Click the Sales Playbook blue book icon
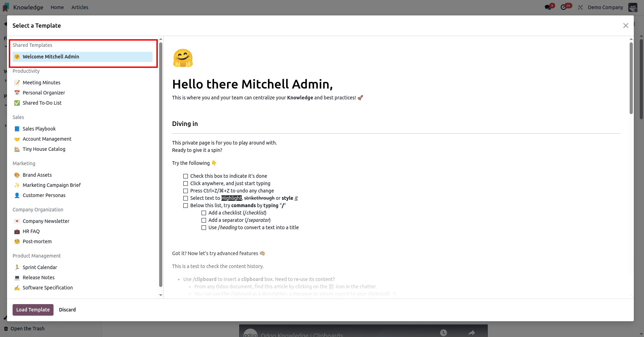The width and height of the screenshot is (644, 337). click(x=17, y=129)
